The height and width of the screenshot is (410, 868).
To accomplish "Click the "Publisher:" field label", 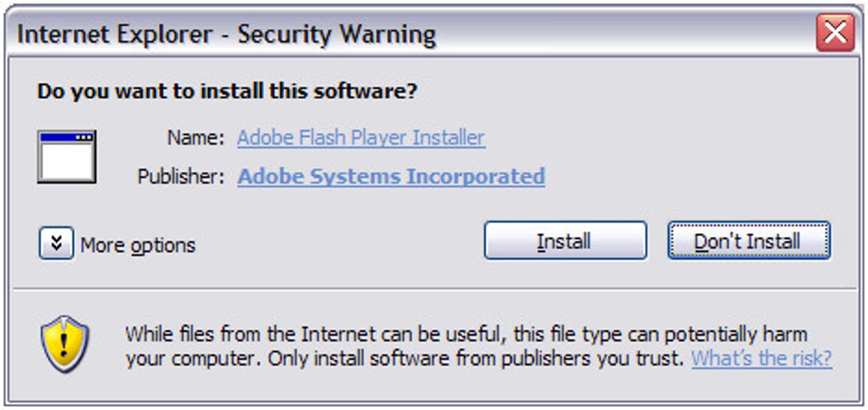I will tap(181, 177).
